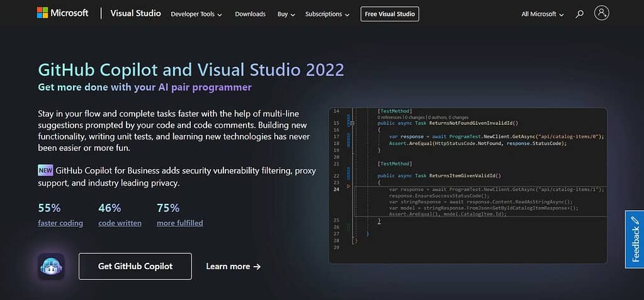Follow the Learn more link
Viewport: 644px width, 300px height.
click(x=234, y=266)
